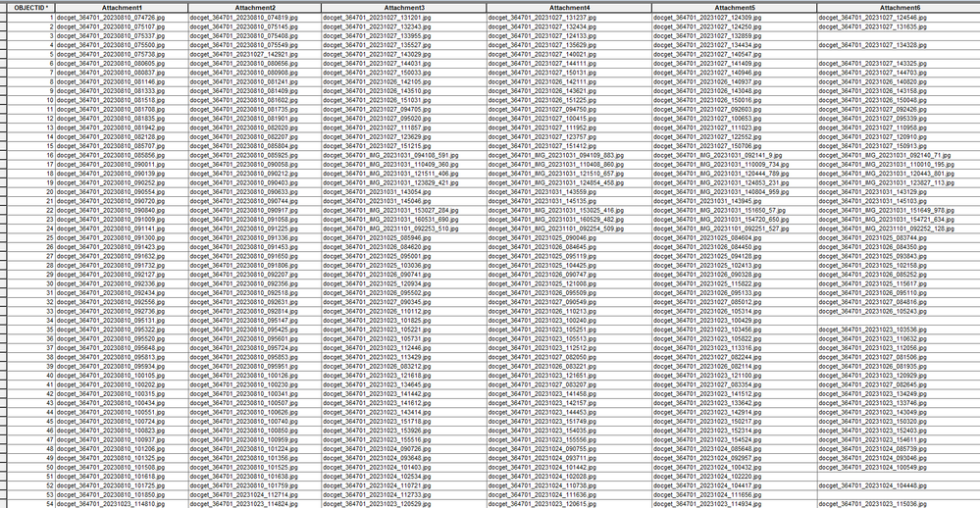Screen dimensions: 980x508
Task: Click cell docget_364701_20230810_082128.jpg
Action: pyautogui.click(x=122, y=137)
